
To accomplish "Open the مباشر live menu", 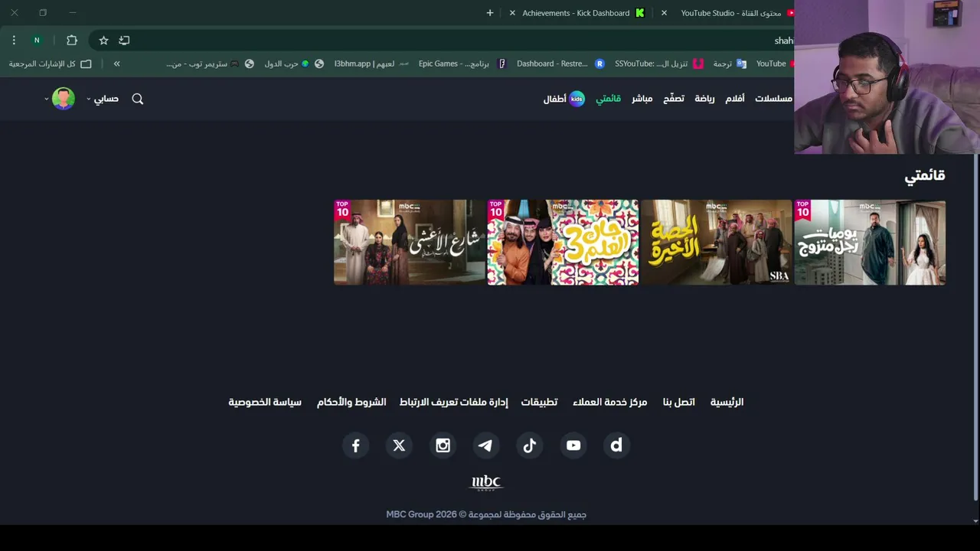I will [642, 99].
